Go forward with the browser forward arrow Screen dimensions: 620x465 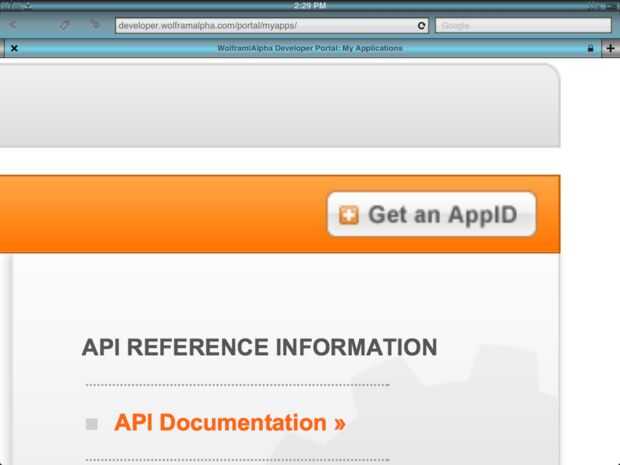(95, 25)
